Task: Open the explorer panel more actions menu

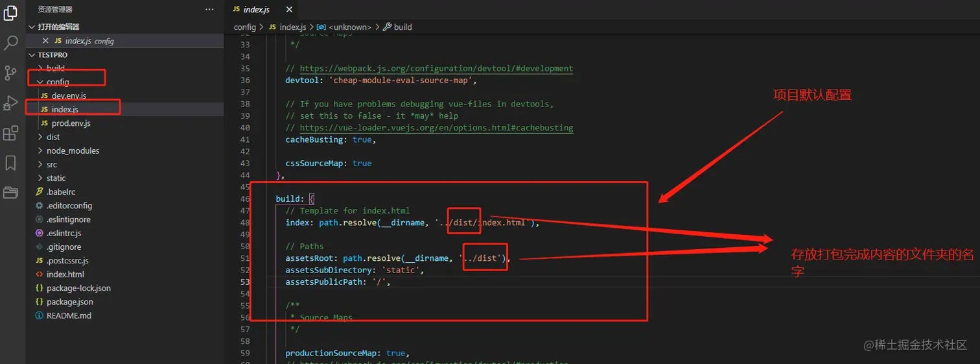Action: pos(209,10)
